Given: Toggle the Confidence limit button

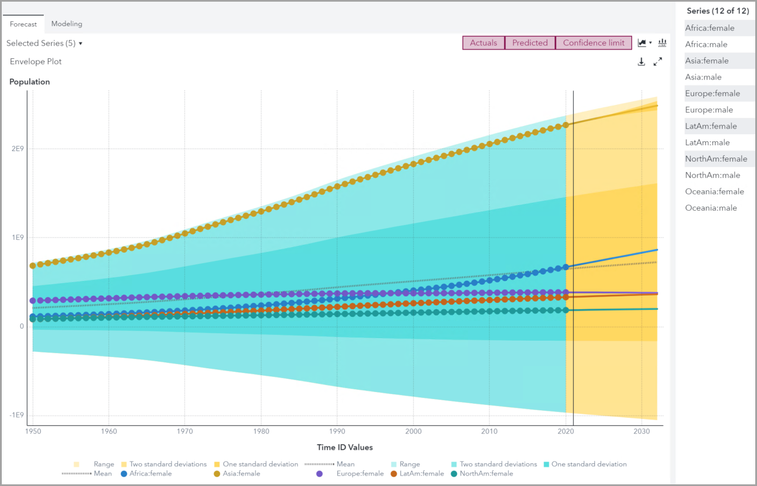Looking at the screenshot, I should tap(594, 43).
